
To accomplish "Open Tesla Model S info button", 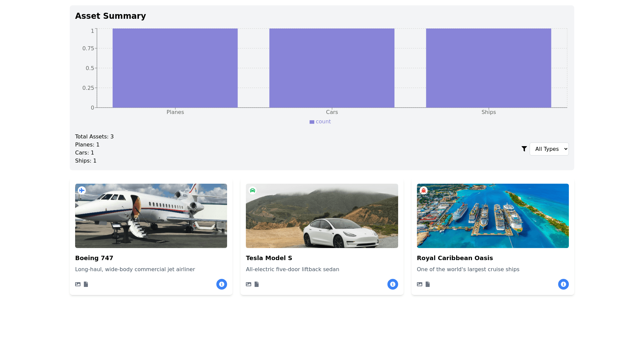I will click(392, 284).
